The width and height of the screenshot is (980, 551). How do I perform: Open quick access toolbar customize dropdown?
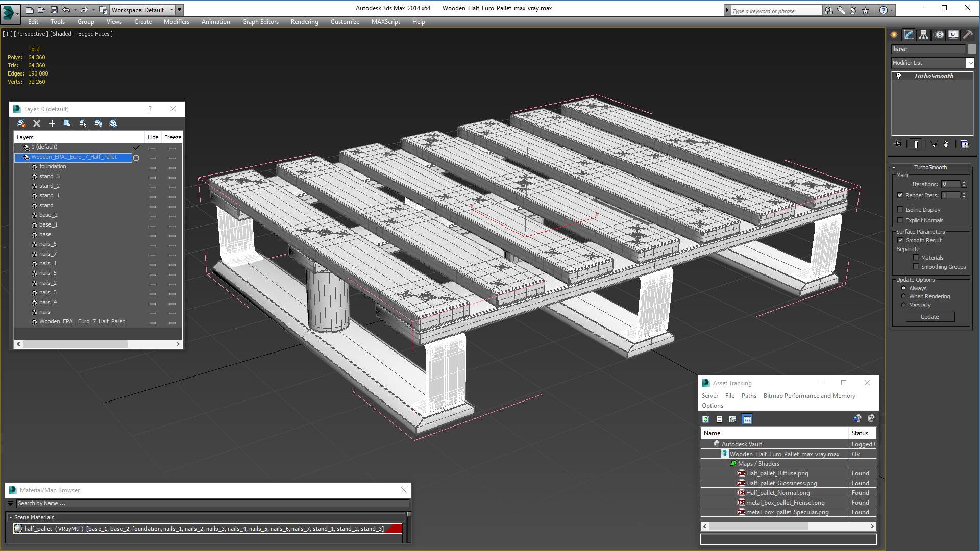180,10
